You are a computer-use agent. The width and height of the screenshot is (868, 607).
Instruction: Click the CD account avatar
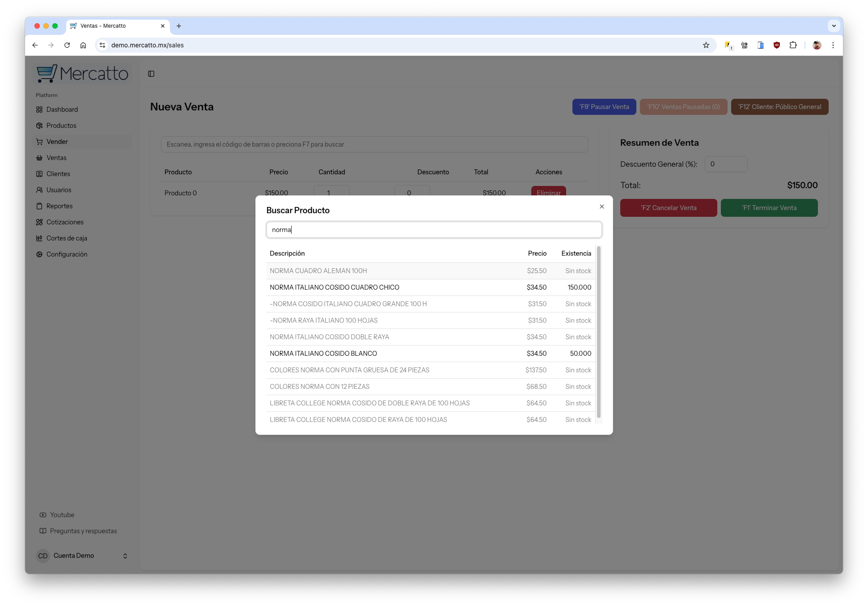point(43,556)
